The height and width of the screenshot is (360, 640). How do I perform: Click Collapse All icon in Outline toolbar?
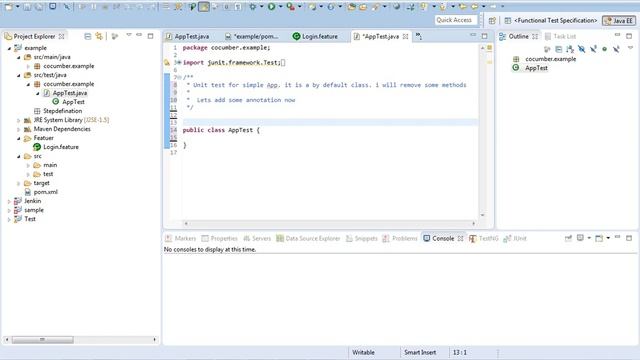(x=559, y=49)
